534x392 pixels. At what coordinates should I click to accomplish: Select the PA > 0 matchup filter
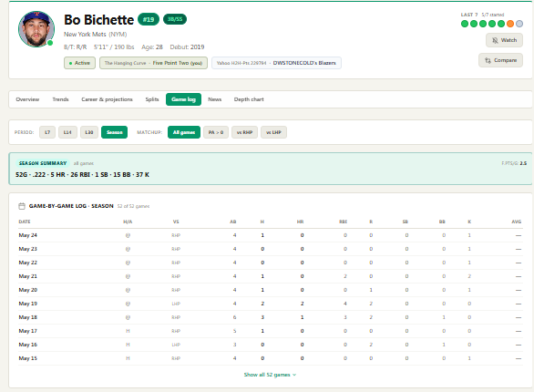216,132
